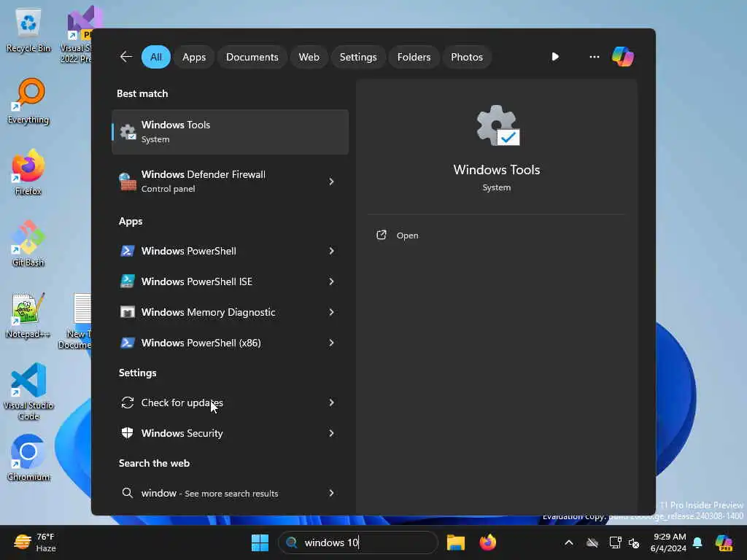Image resolution: width=747 pixels, height=560 pixels.
Task: Click the Windows PowerShell (x86) icon
Action: pyautogui.click(x=127, y=343)
